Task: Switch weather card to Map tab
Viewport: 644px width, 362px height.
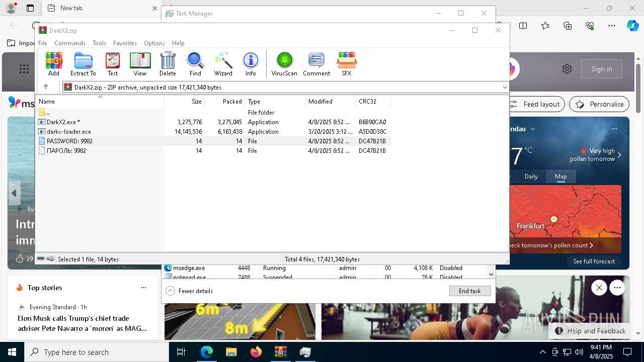Action: point(561,176)
